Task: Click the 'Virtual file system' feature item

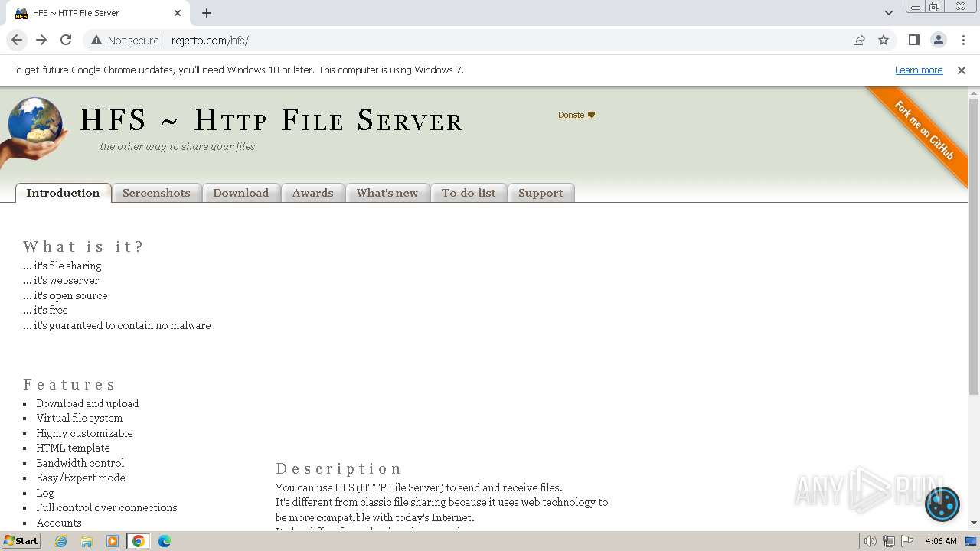Action: 79,418
